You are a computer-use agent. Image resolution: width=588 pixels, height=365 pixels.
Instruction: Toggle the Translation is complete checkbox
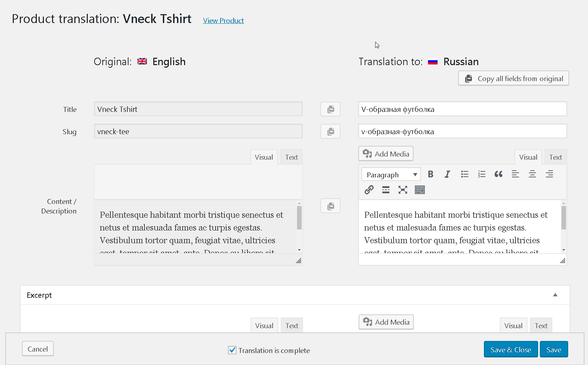coord(232,350)
